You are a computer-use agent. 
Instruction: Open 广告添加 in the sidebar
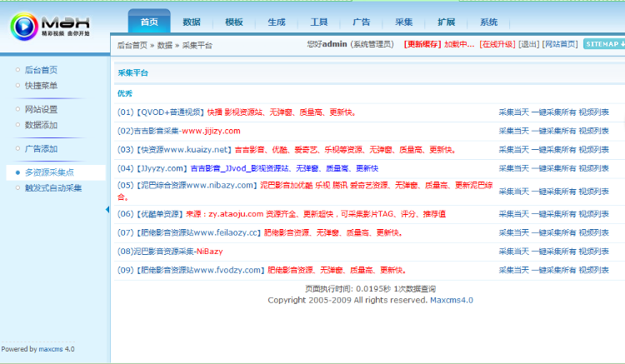(41, 149)
